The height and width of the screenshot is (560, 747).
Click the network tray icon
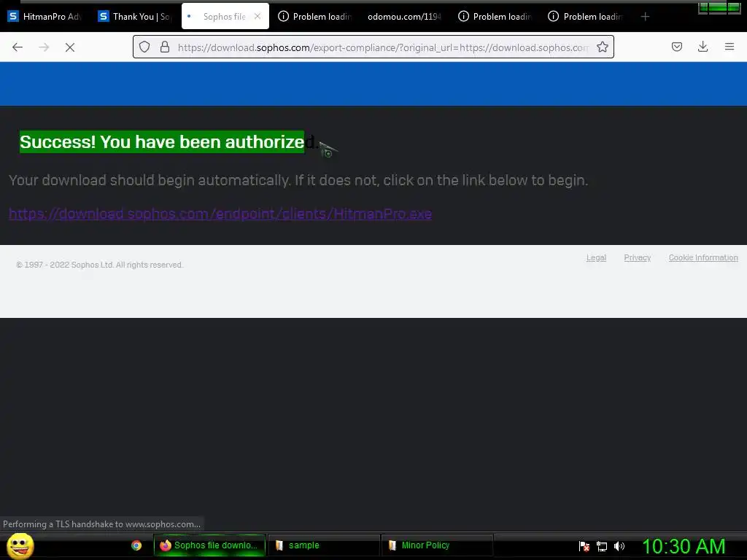(602, 546)
